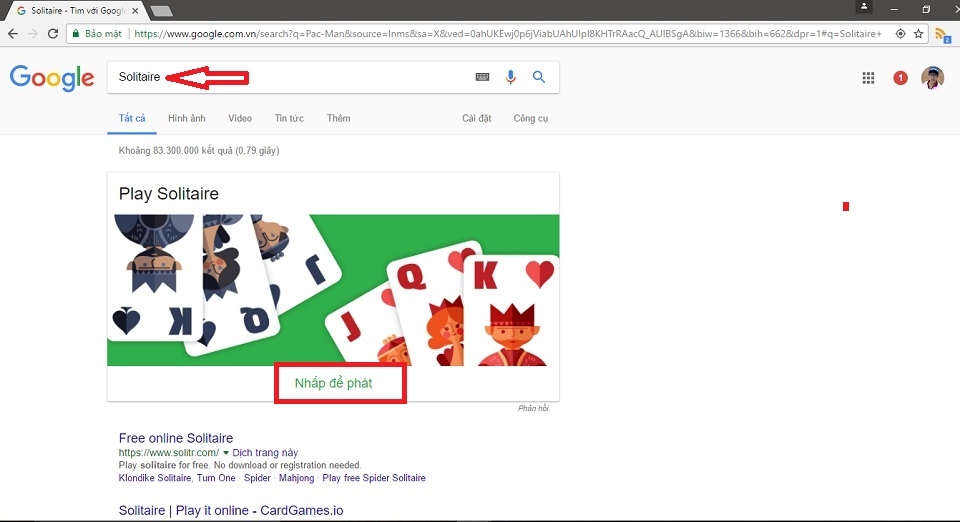Switch to the 'Hình ảnh' tab
The image size is (960, 522).
tap(187, 118)
